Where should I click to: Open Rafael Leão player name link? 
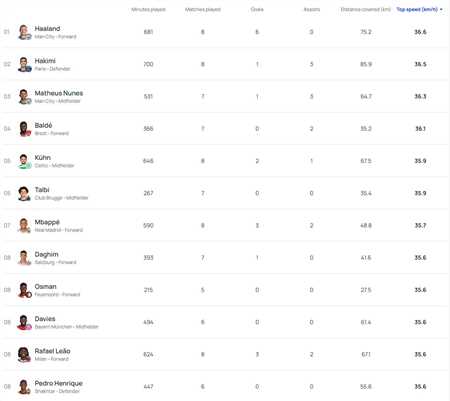point(52,351)
